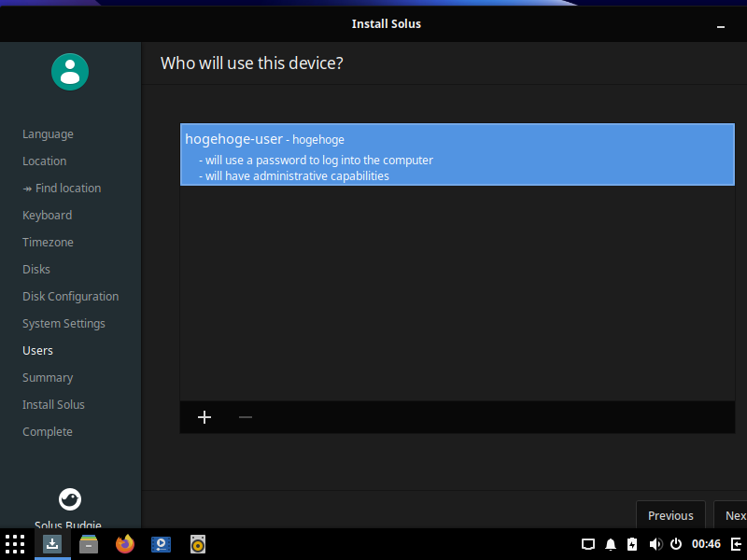Click the Next button

point(730,515)
